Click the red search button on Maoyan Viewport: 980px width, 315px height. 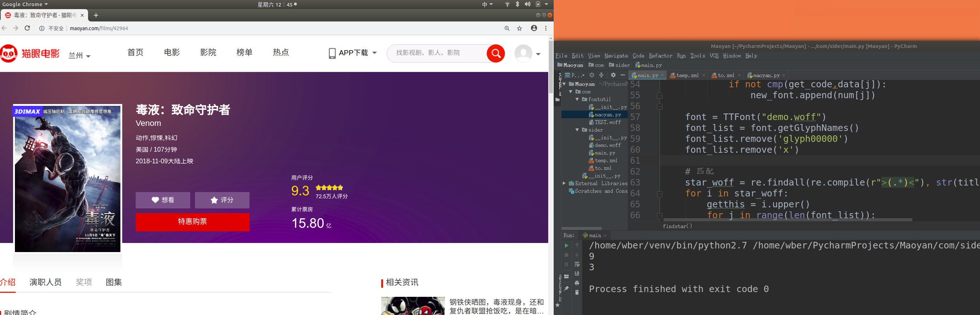click(496, 53)
